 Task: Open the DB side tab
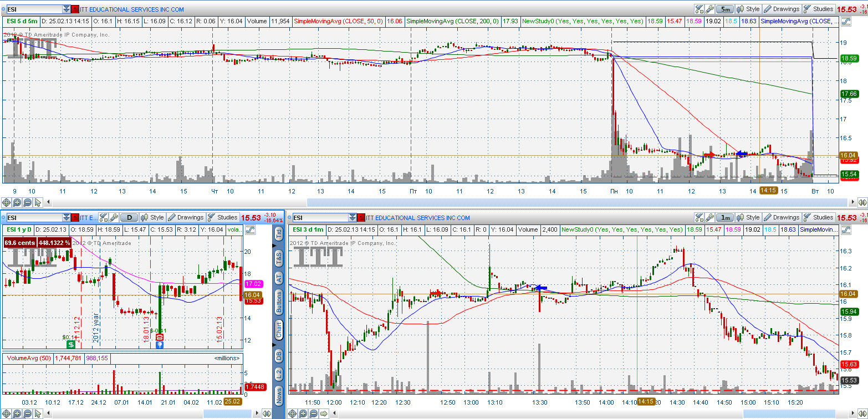pos(279,355)
